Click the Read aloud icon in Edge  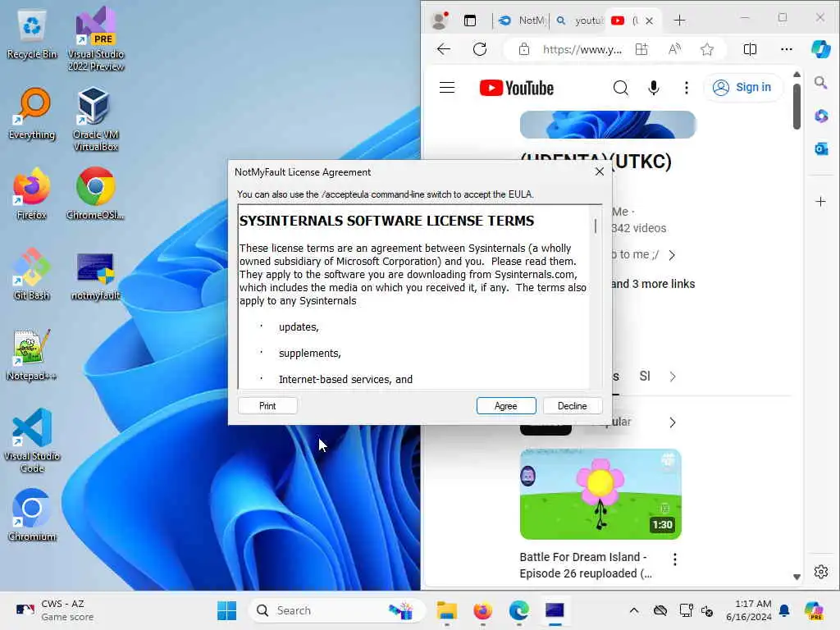(x=674, y=49)
